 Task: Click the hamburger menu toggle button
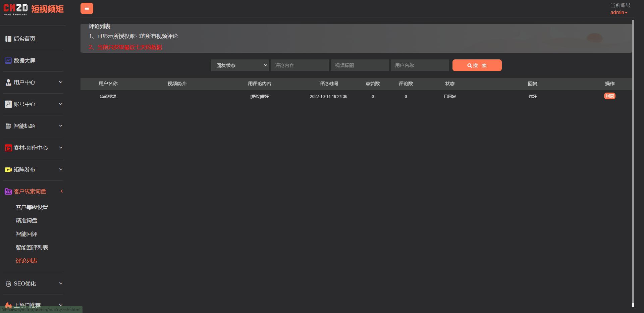(87, 8)
